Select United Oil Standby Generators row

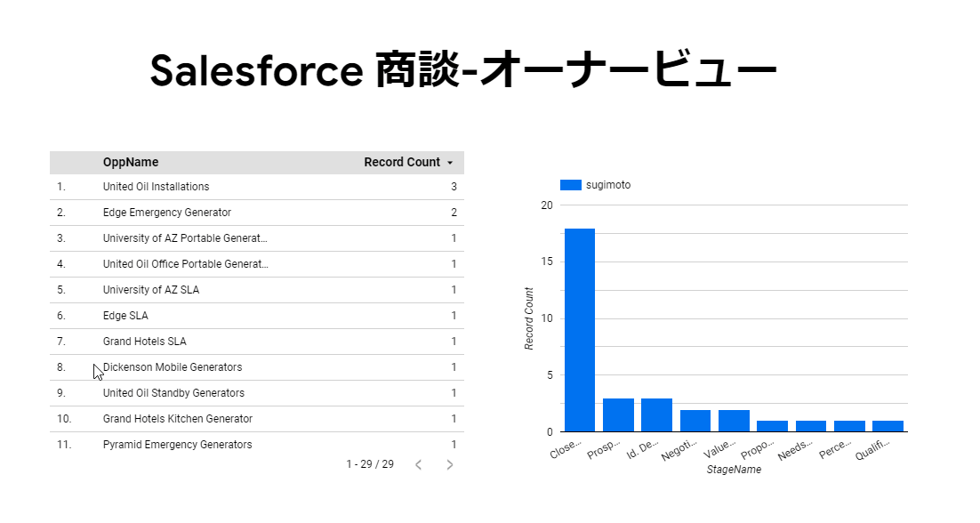click(x=257, y=393)
